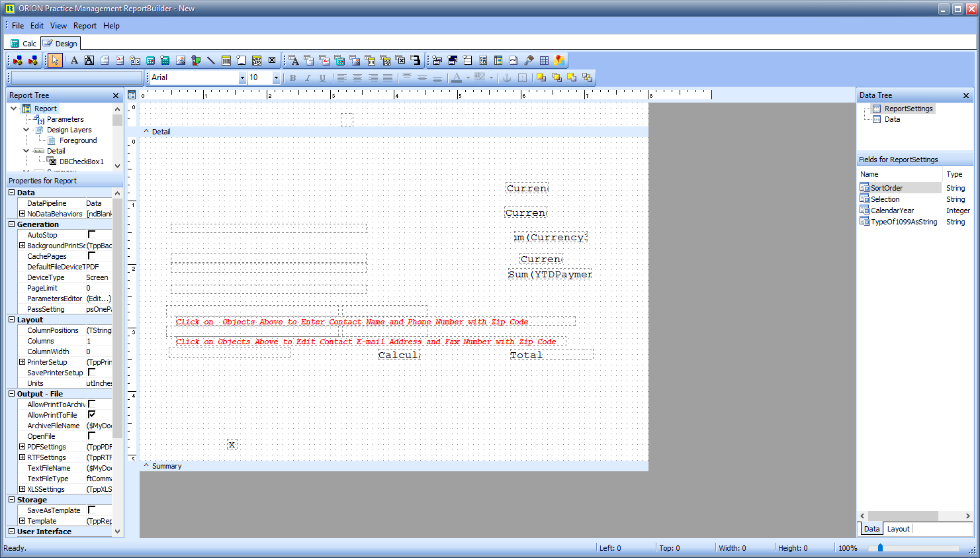Select the DBCheckBox data tool
Screen dimensions: 980x558
[400, 60]
